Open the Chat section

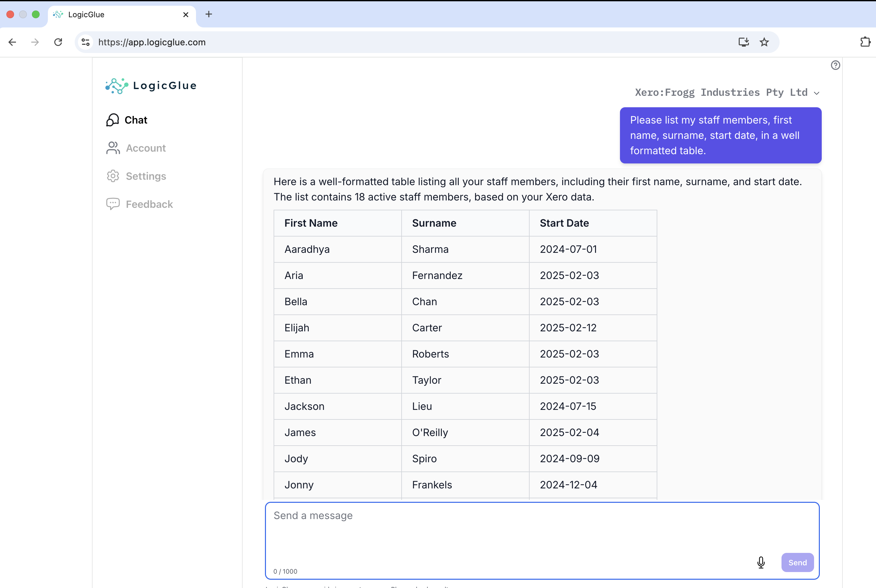click(136, 120)
